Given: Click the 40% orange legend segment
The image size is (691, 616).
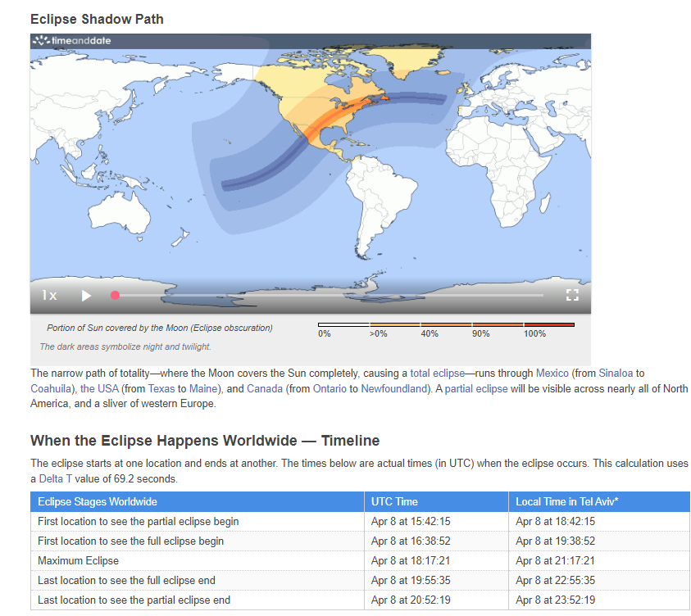Looking at the screenshot, I should click(446, 325).
